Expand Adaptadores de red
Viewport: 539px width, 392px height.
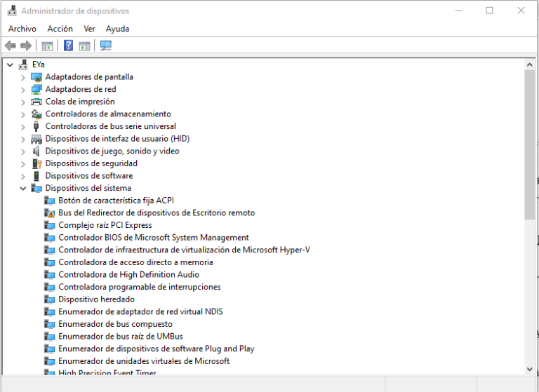[23, 90]
